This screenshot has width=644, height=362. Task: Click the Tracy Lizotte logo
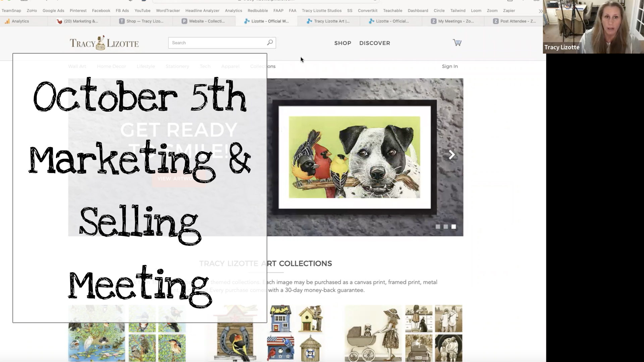click(104, 43)
